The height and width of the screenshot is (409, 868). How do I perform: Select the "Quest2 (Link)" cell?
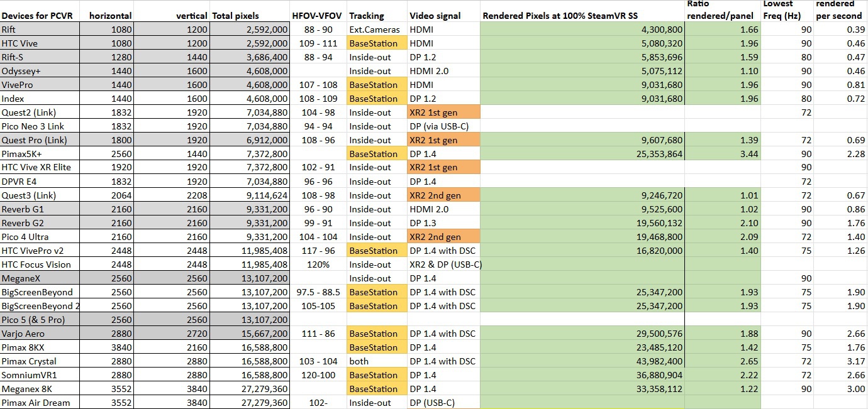click(x=40, y=112)
